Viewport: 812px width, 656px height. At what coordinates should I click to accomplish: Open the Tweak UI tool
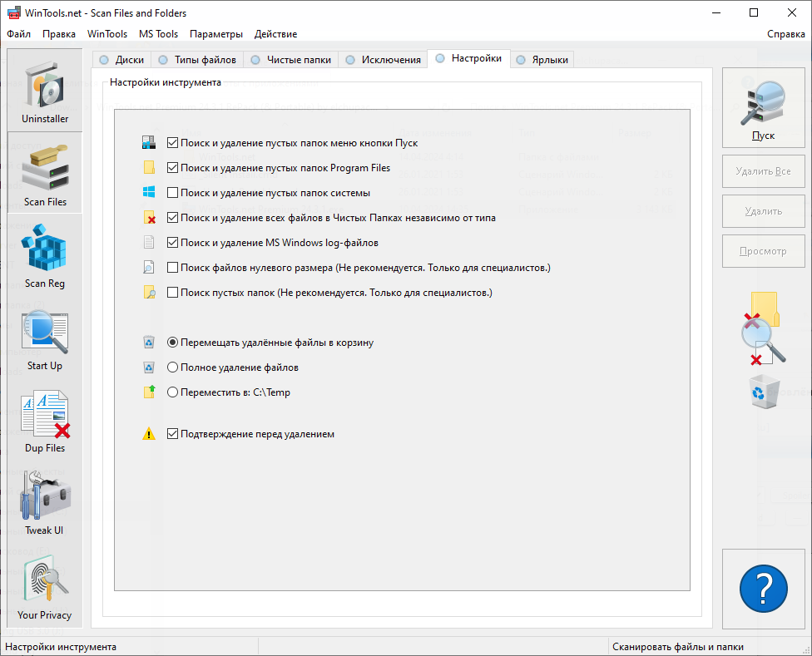45,503
